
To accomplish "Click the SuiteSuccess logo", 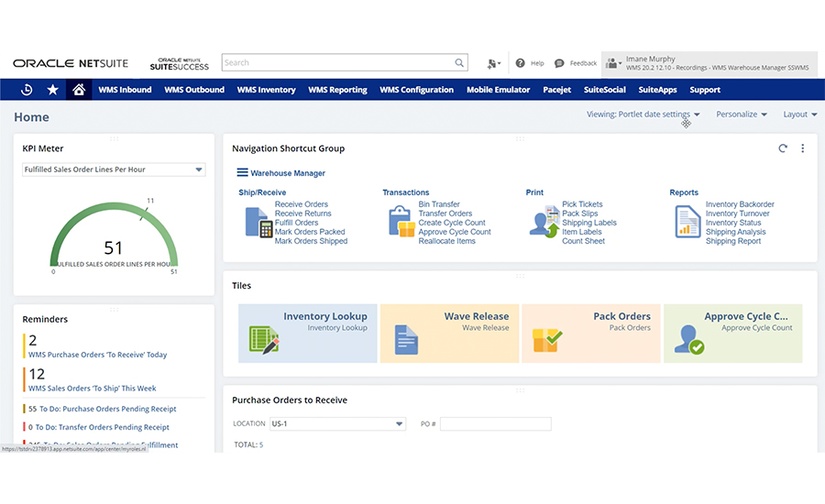I will (x=180, y=63).
